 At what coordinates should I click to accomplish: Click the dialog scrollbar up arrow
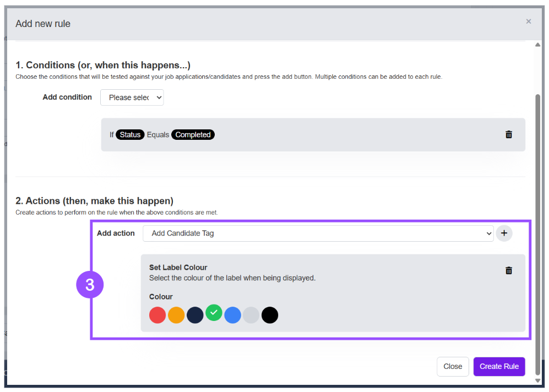pos(537,45)
